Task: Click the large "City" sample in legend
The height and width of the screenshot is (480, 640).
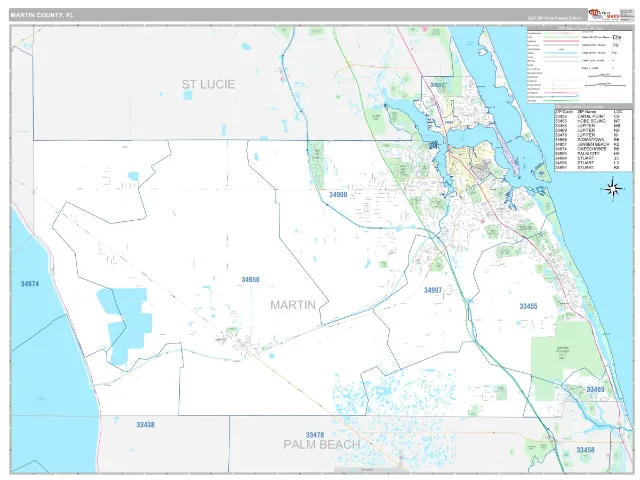Action: [617, 38]
